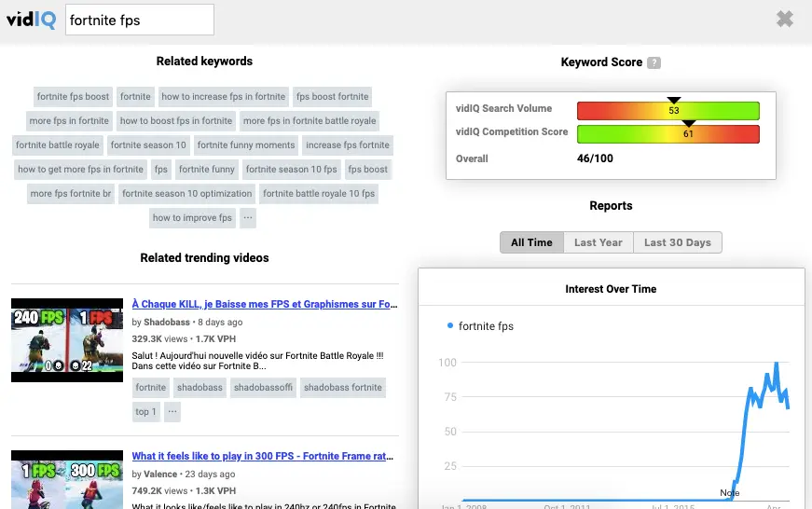This screenshot has width=812, height=509.
Task: Expand more tags under the Shadobass video
Action: point(172,412)
